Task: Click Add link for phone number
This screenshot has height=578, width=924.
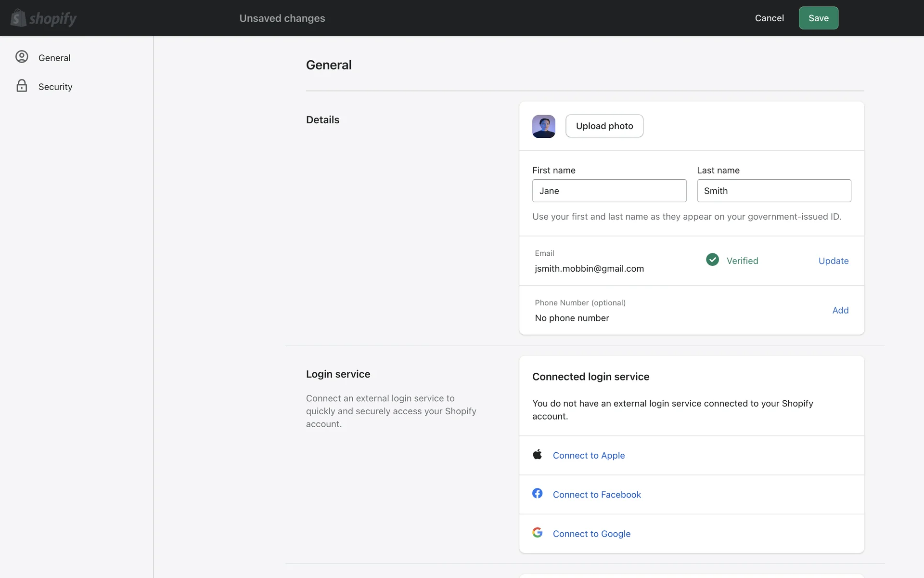Action: tap(840, 311)
